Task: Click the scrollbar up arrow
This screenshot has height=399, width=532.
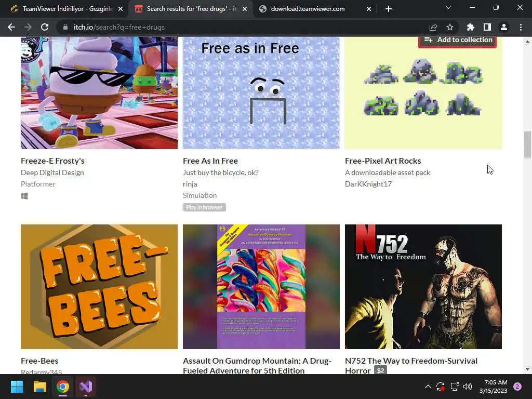Action: pyautogui.click(x=527, y=42)
